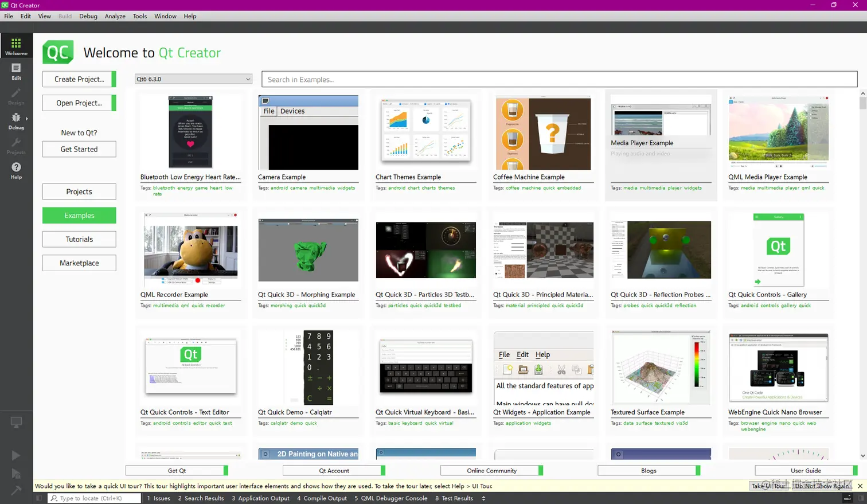This screenshot has height=504, width=867.
Task: Open the Compile Output pane
Action: click(x=322, y=498)
